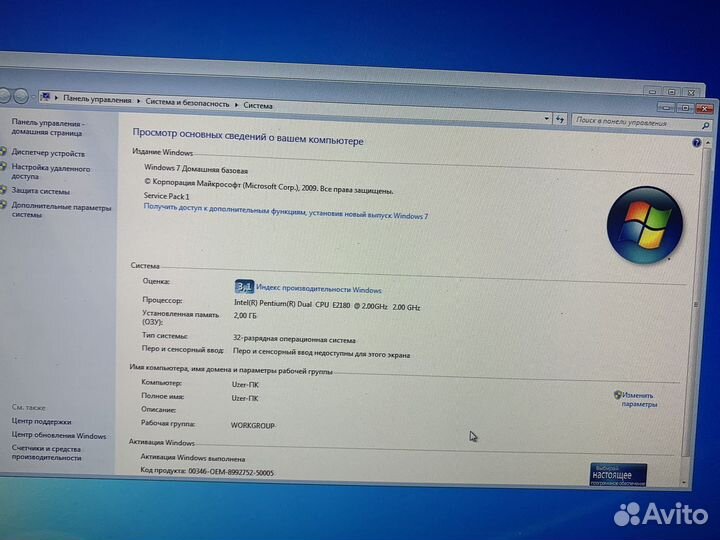Image resolution: width=720 pixels, height=540 pixels.
Task: Click '32-разрядная операционная система' text
Action: click(294, 339)
